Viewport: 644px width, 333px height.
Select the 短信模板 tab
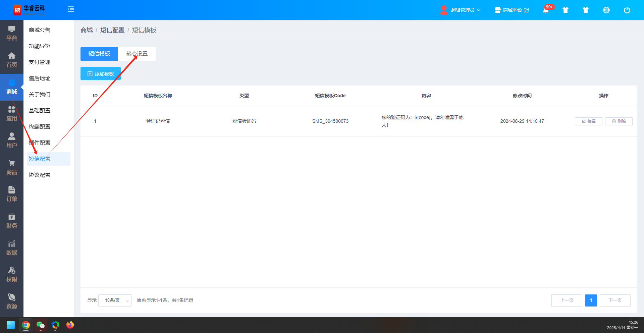point(99,54)
